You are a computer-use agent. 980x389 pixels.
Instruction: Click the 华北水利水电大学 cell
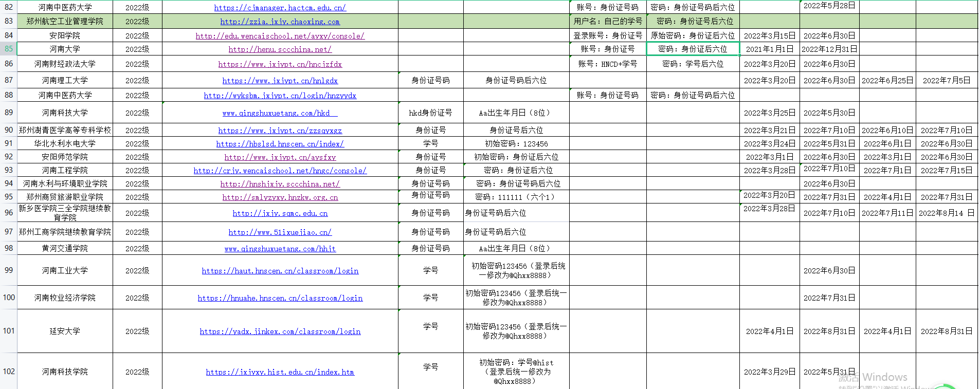(65, 144)
